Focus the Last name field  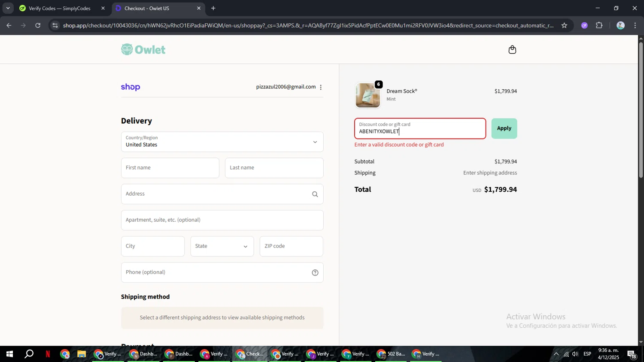274,168
